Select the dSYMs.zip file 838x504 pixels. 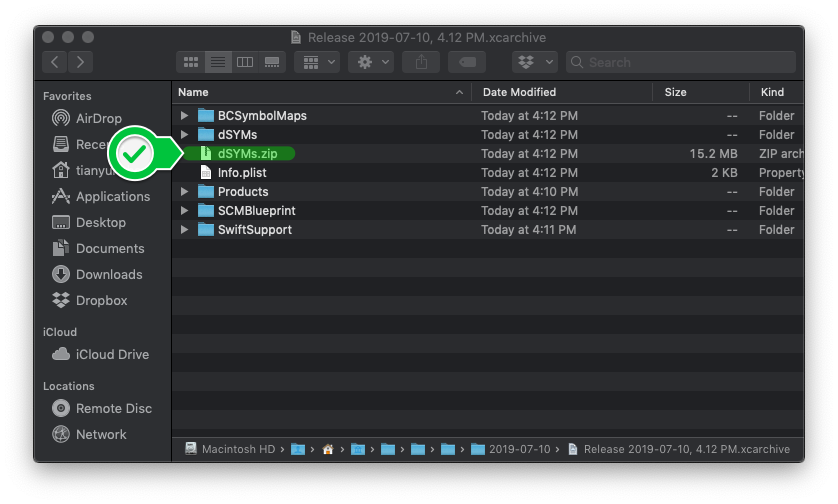246,154
